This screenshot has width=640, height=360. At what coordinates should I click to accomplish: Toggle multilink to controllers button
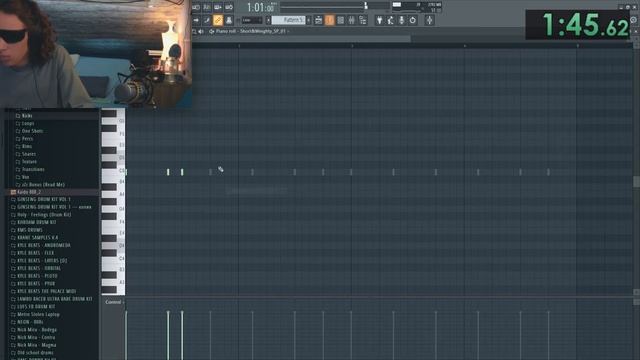click(x=229, y=20)
